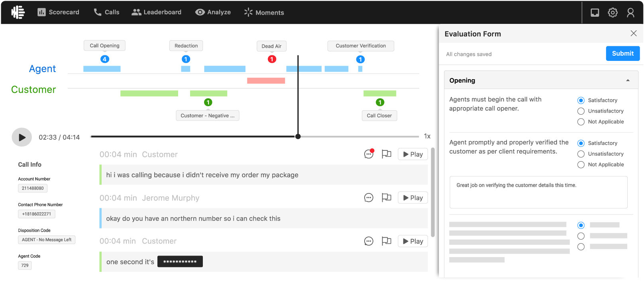The image size is (644, 281).
Task: Open the Moments page
Action: pyautogui.click(x=264, y=12)
